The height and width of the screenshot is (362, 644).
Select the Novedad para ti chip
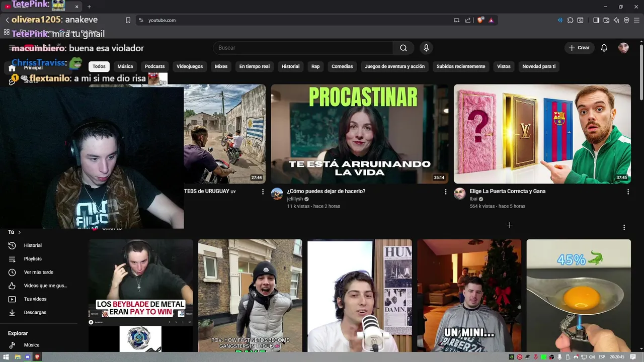click(539, 66)
